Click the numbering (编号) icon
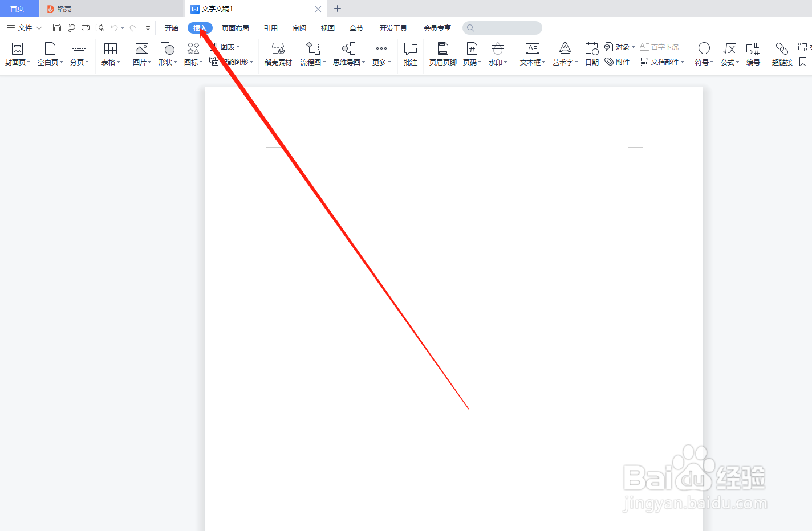 753,48
